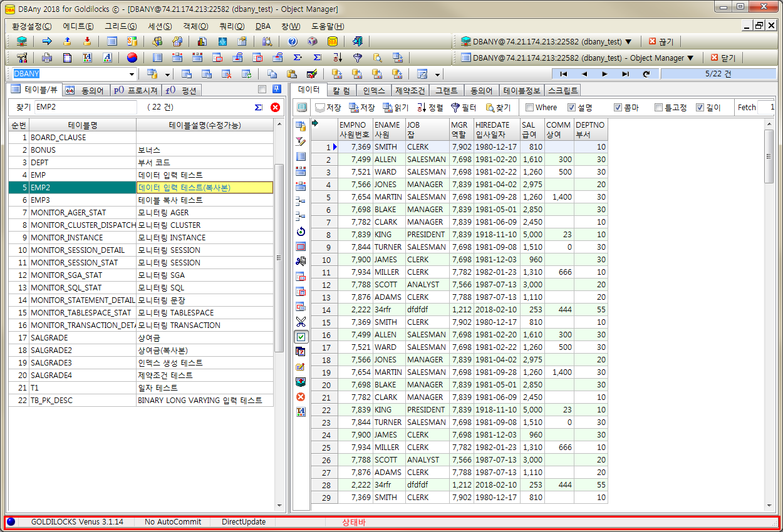Screen dimensions: 783x532
Task: Click the Fetch count input field
Action: tap(767, 107)
